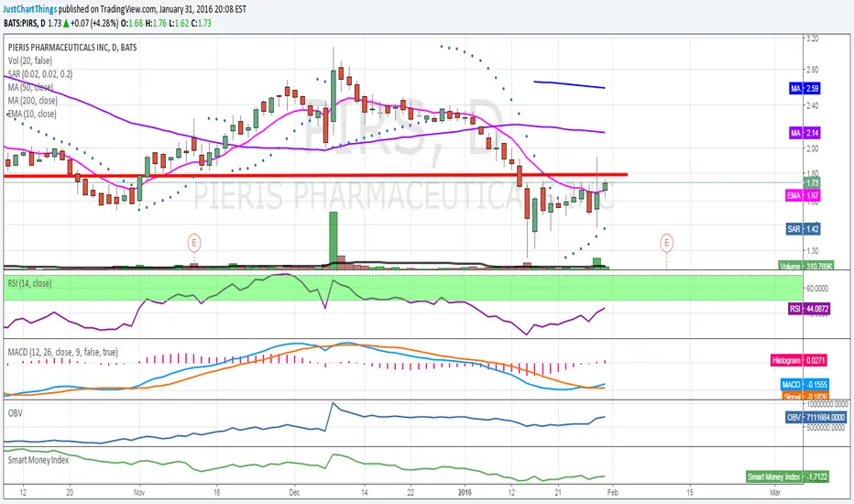Image resolution: width=854 pixels, height=504 pixels.
Task: Click the 2.00 price scale label
Action: pyautogui.click(x=812, y=148)
